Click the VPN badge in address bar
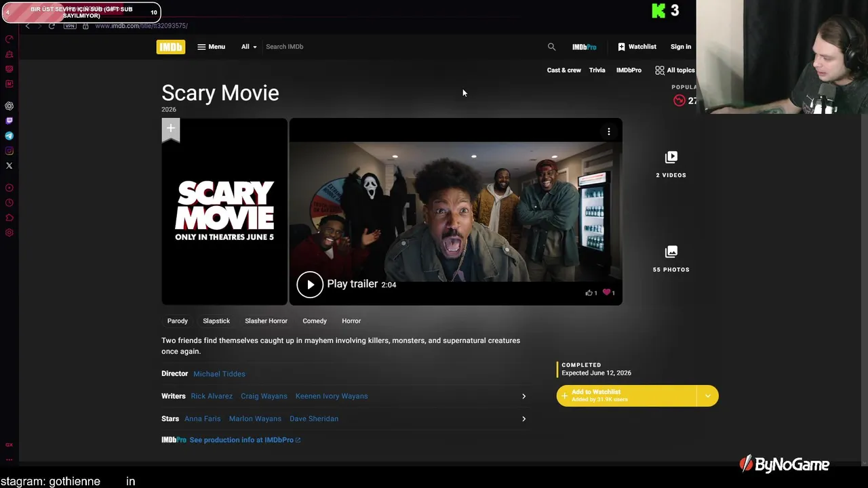Screen dimensions: 868x488 (70, 26)
